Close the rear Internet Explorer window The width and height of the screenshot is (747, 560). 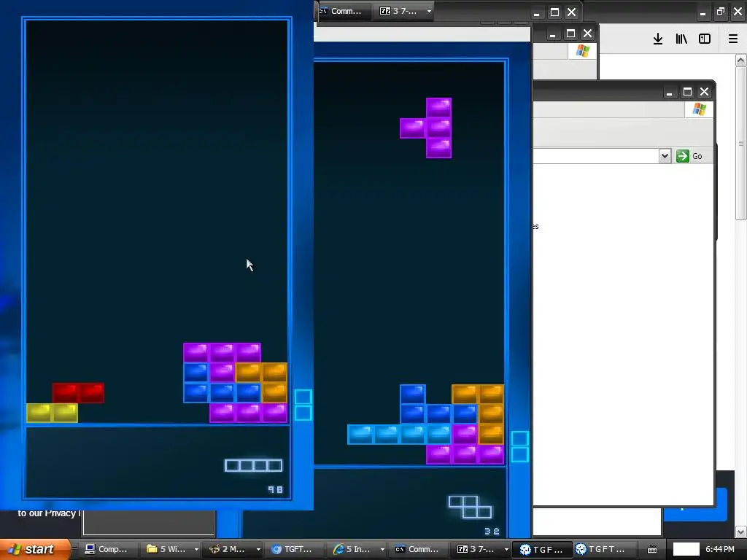587,34
